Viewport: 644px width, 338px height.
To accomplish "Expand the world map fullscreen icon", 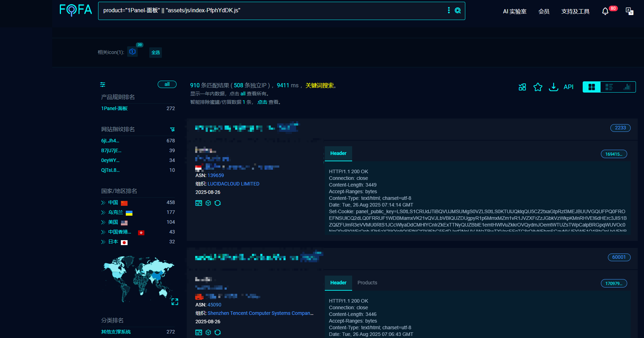I will [175, 302].
